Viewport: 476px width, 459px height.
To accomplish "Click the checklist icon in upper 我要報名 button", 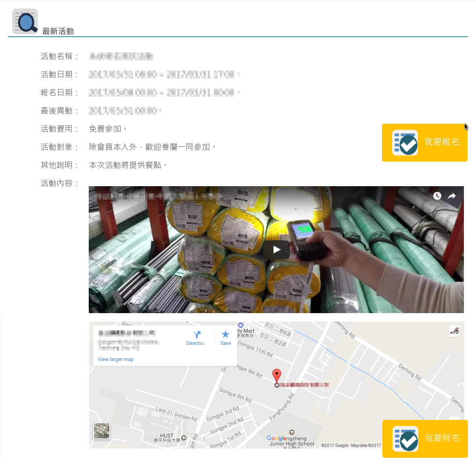I will [405, 143].
